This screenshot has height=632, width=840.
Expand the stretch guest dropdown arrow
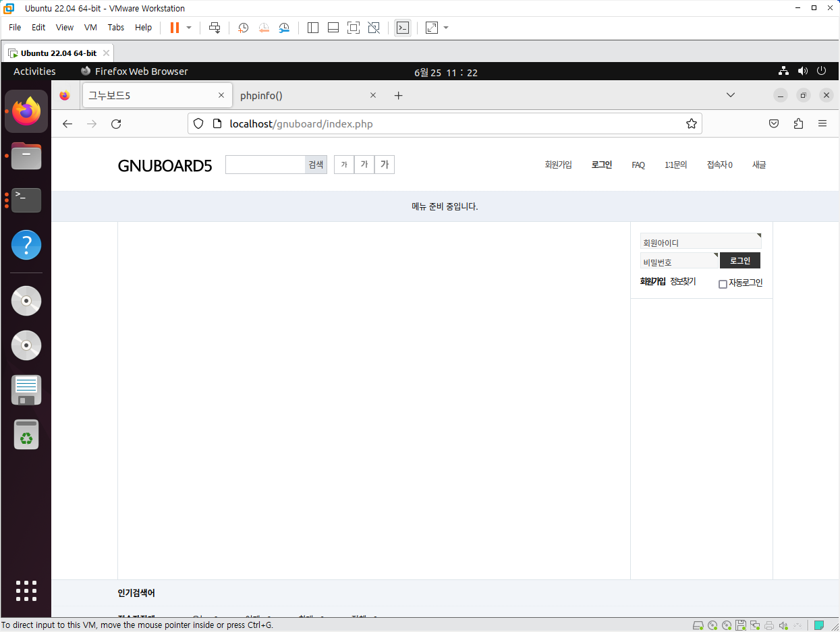click(446, 28)
